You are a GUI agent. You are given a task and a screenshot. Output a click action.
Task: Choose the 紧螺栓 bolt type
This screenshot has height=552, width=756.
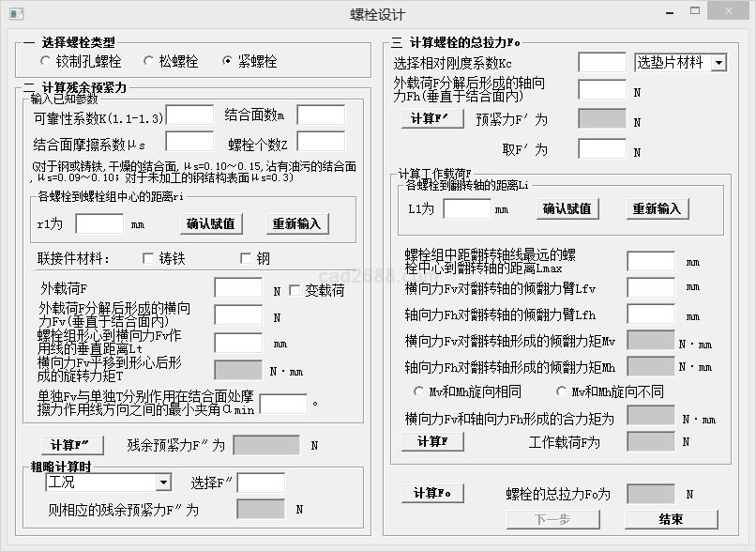click(228, 62)
